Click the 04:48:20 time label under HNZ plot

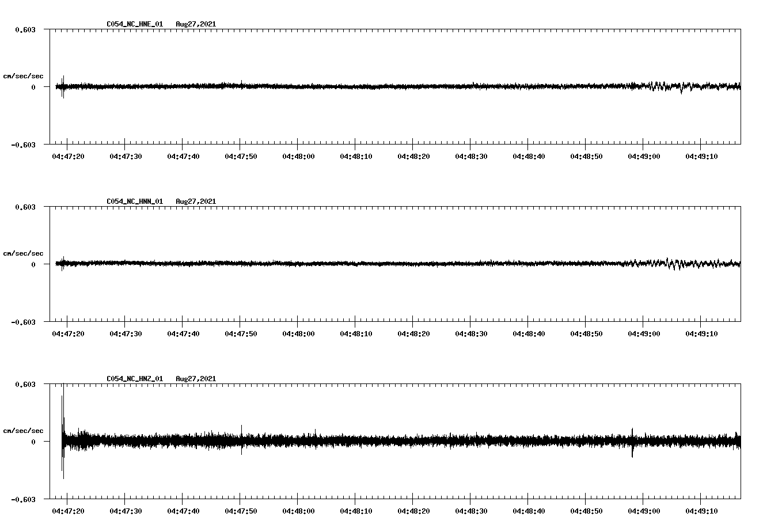click(x=413, y=511)
